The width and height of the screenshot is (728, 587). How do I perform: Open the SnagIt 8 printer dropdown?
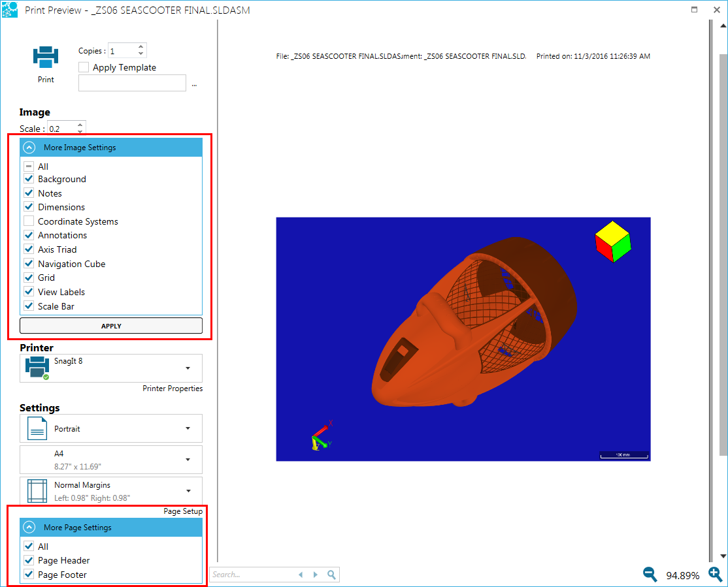click(x=188, y=368)
